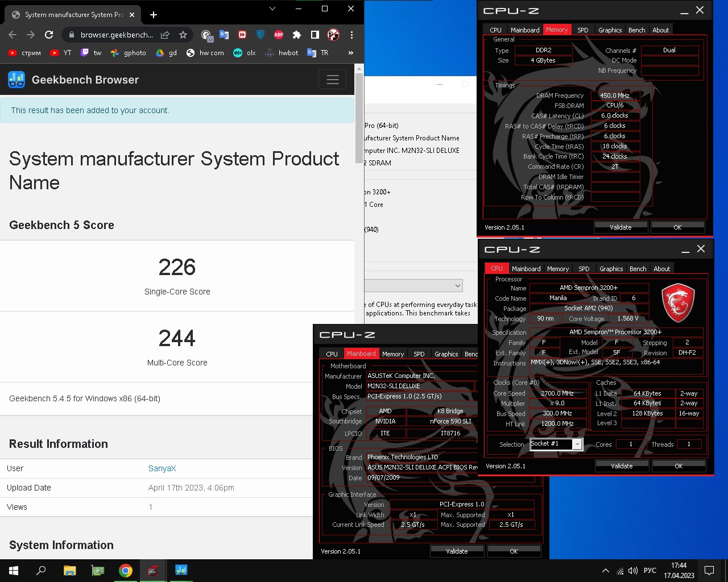Click Validate in the Memory CPU-Z window
Screen dimensions: 728x582
pos(621,227)
